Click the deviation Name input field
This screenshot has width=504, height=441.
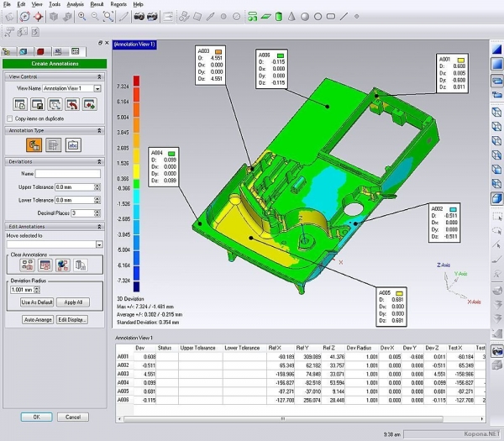tap(67, 174)
